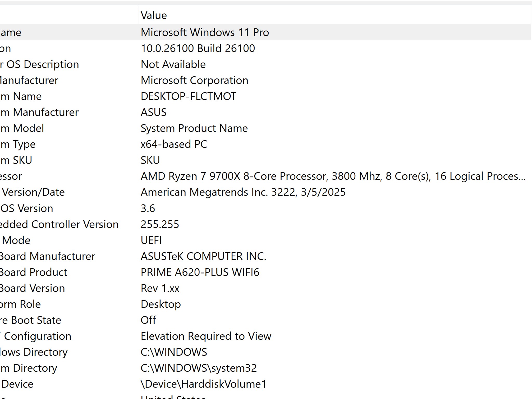Click the Version/Date item label
This screenshot has width=532, height=399.
click(33, 192)
